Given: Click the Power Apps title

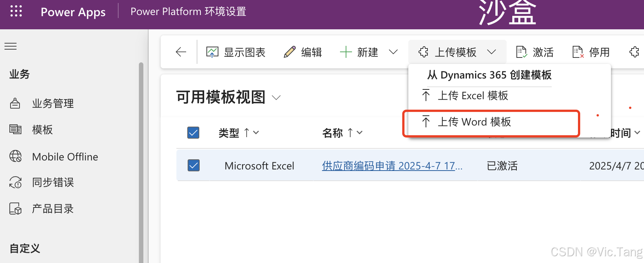Looking at the screenshot, I should pyautogui.click(x=73, y=12).
